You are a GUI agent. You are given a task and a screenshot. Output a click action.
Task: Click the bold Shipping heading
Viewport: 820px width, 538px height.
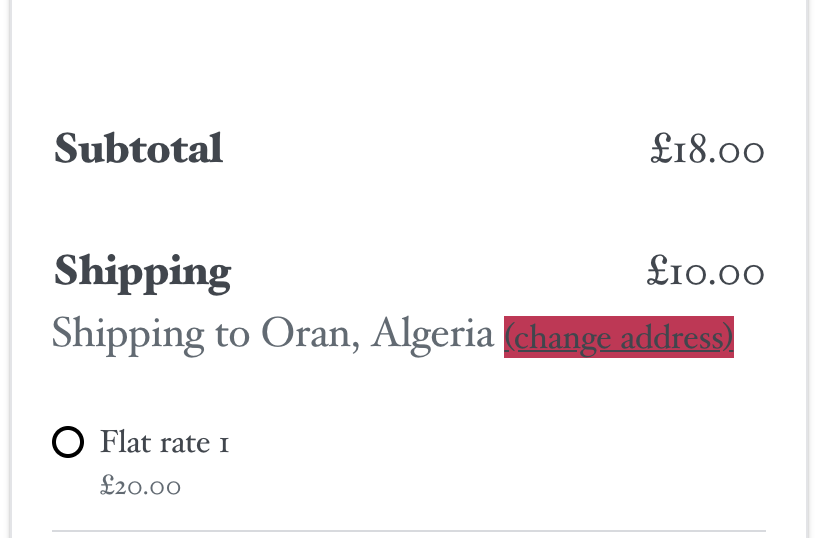pyautogui.click(x=142, y=273)
